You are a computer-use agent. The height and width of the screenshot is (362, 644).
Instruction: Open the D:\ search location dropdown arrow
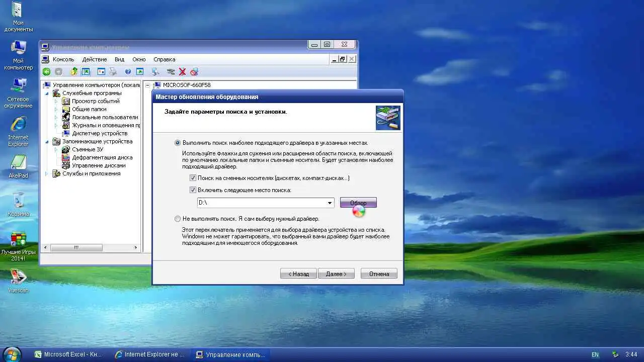(x=330, y=203)
